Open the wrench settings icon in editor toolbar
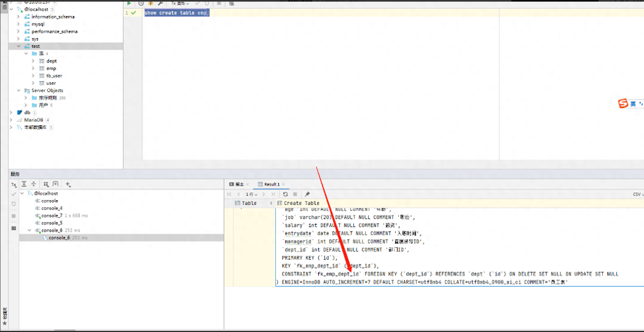The width and height of the screenshot is (644, 332). click(160, 3)
